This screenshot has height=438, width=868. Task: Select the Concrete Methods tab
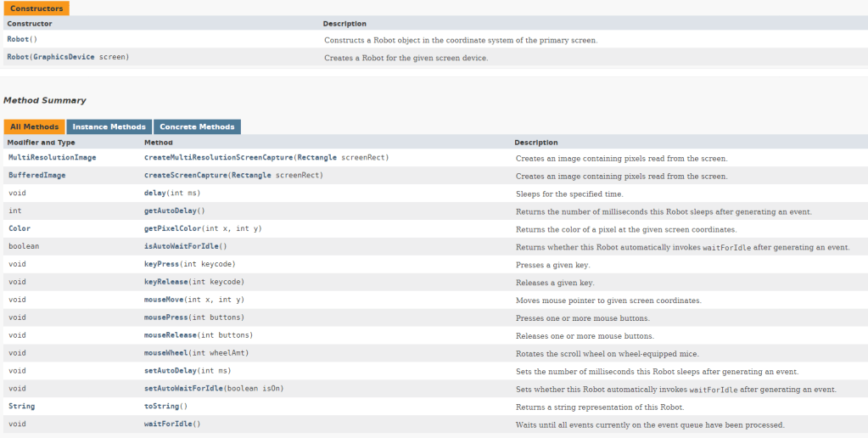pos(197,126)
